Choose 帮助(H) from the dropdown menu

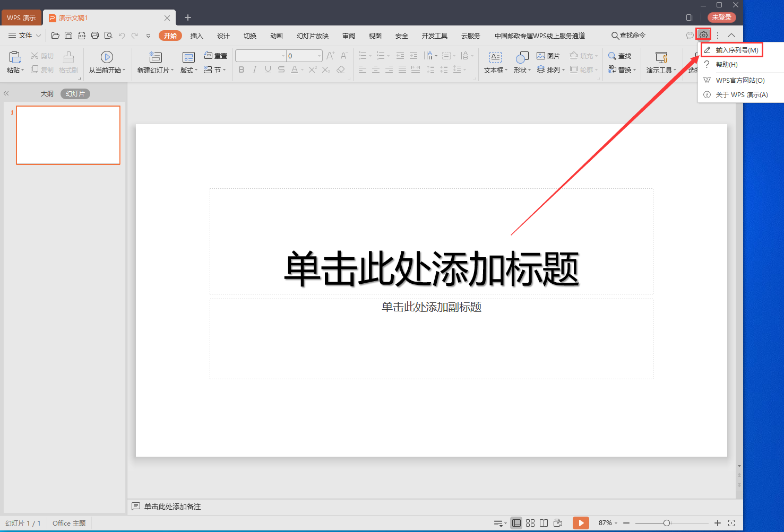click(741, 64)
